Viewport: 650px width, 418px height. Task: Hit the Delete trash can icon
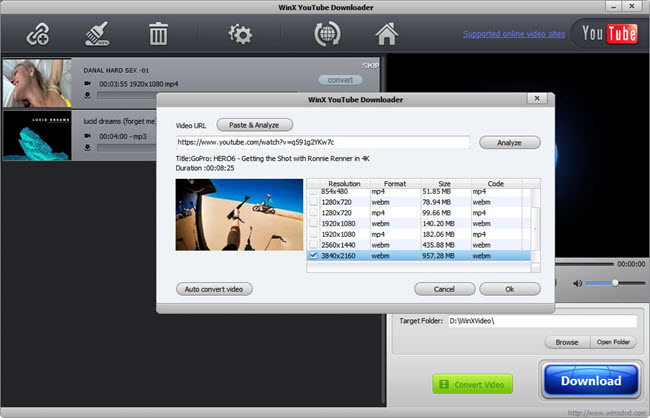pyautogui.click(x=158, y=34)
